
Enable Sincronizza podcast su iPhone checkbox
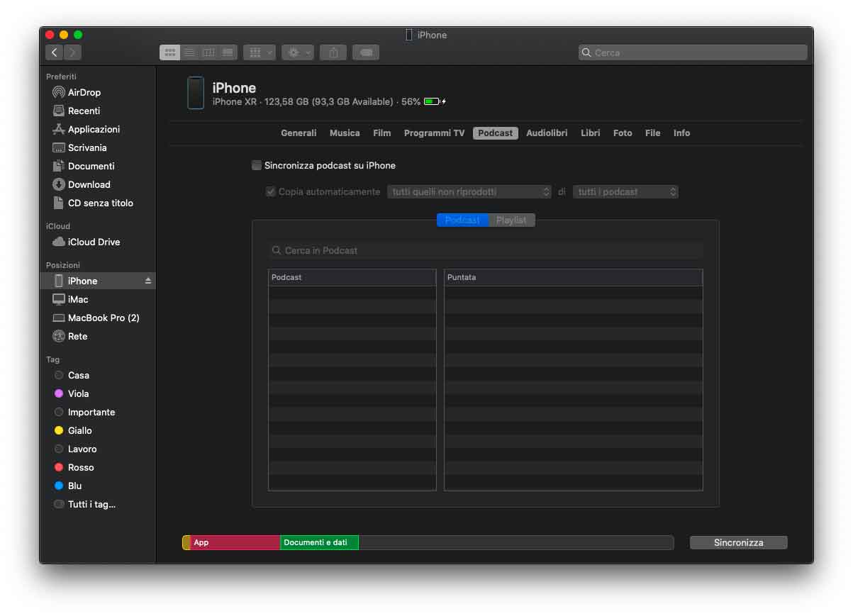257,165
